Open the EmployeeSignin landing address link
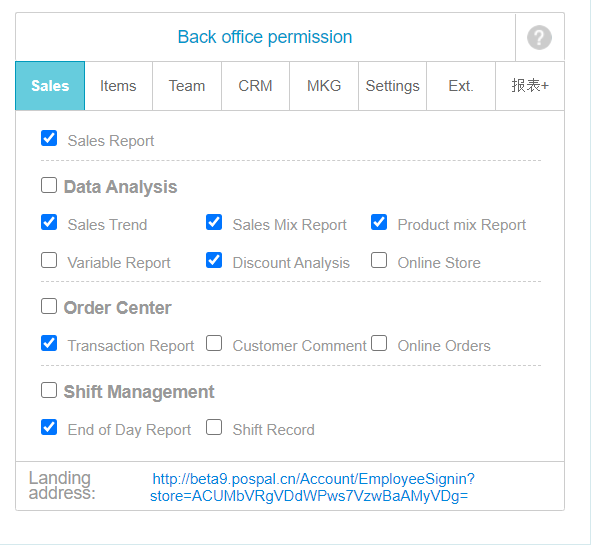The image size is (591, 545). click(x=311, y=487)
